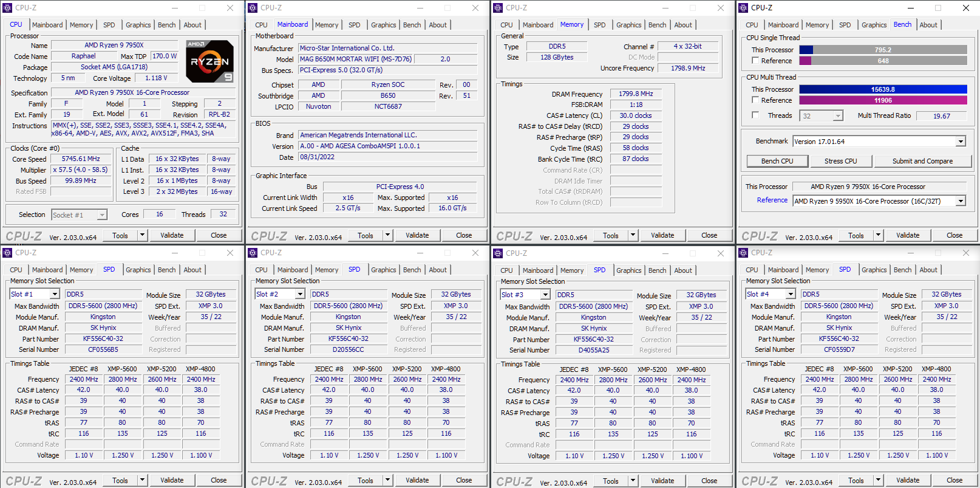Expand the Reference processor dropdown showing Ryzen 9 5950X

pos(961,201)
